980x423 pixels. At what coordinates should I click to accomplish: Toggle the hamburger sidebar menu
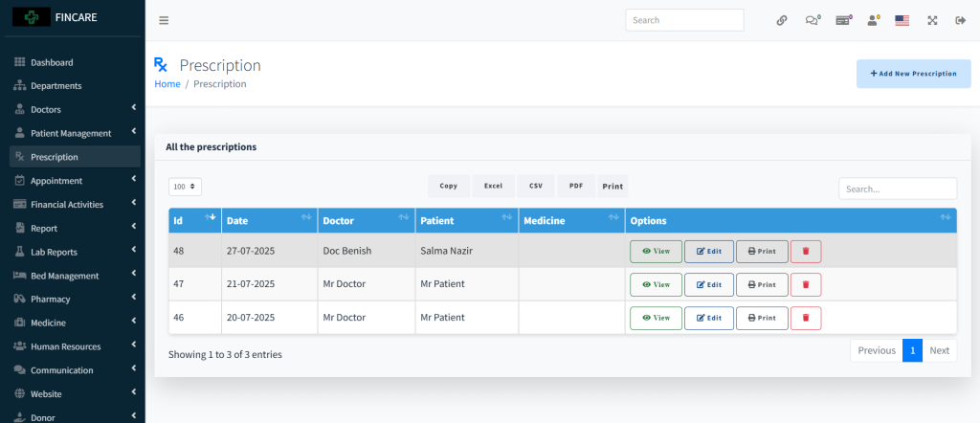click(x=164, y=20)
